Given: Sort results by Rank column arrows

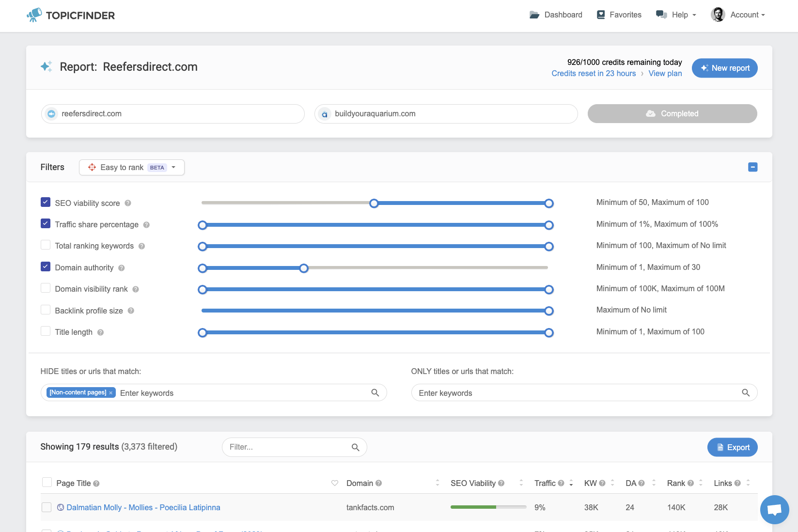Looking at the screenshot, I should pos(701,483).
